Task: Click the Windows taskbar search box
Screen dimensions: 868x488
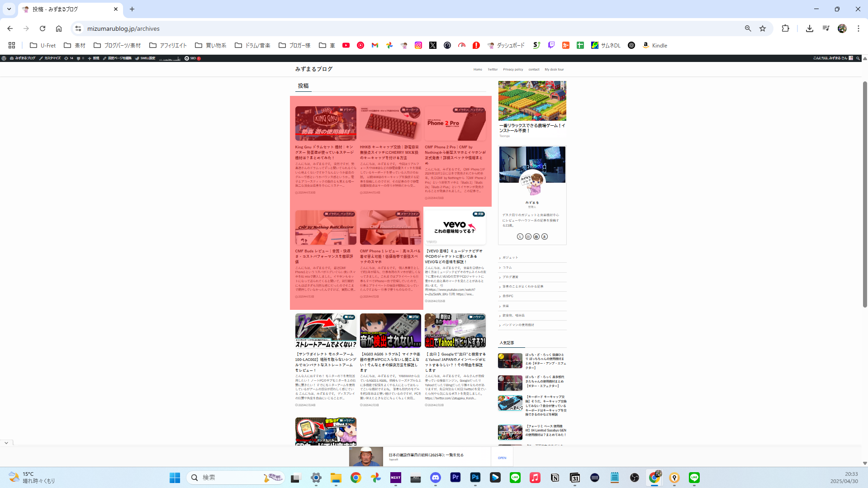Action: 236,478
